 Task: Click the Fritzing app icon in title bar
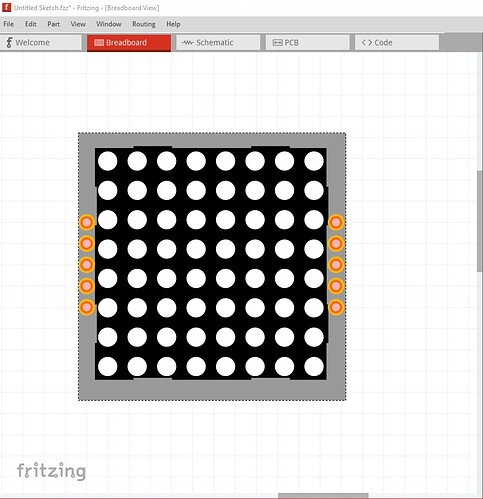coord(6,7)
